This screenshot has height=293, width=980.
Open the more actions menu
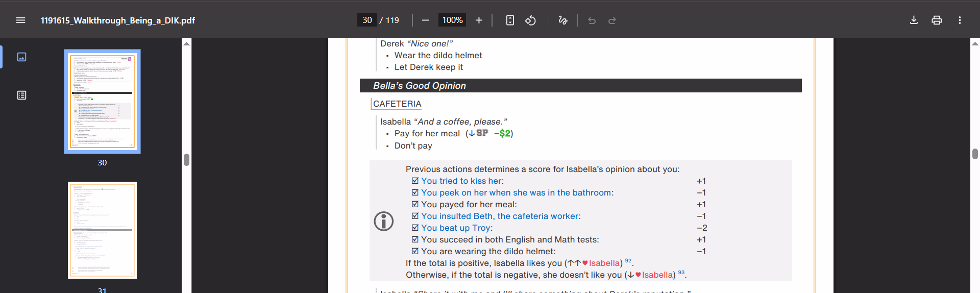960,20
